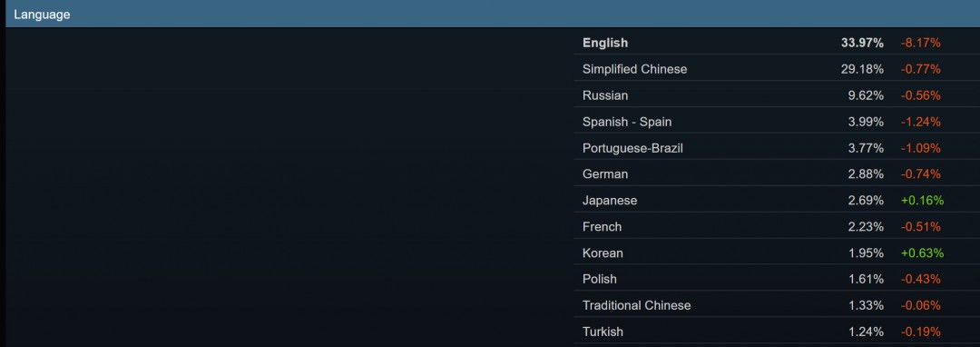Image resolution: width=980 pixels, height=347 pixels.
Task: Click the +0.63% change for Korean
Action: (x=922, y=253)
